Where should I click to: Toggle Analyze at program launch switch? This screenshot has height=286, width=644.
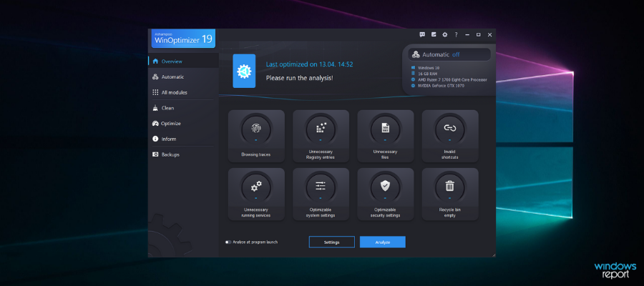point(228,242)
